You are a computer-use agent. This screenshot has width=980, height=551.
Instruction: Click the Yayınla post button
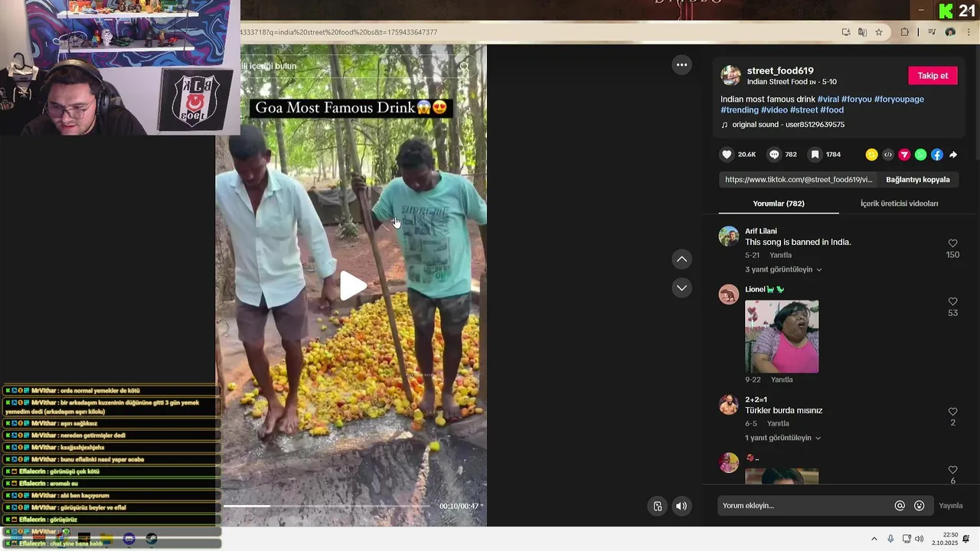[x=951, y=506]
